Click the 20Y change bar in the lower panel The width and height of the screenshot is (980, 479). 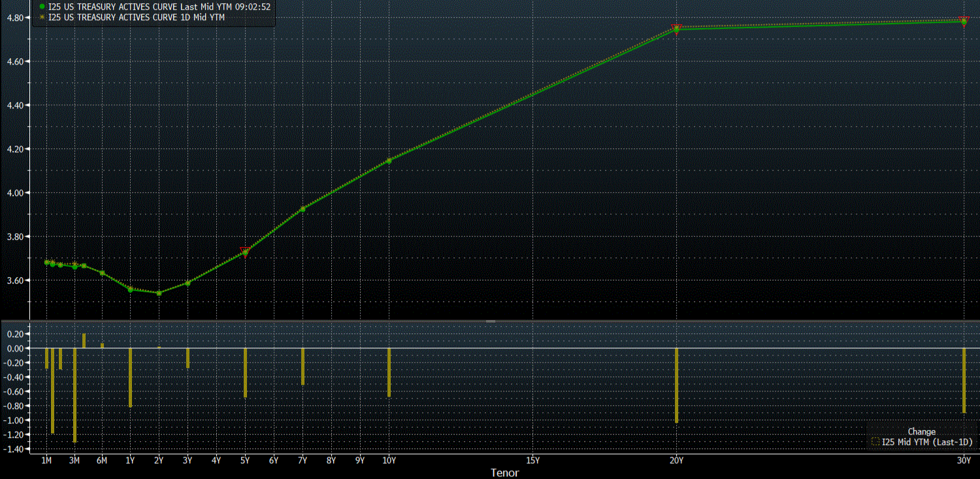pos(676,385)
